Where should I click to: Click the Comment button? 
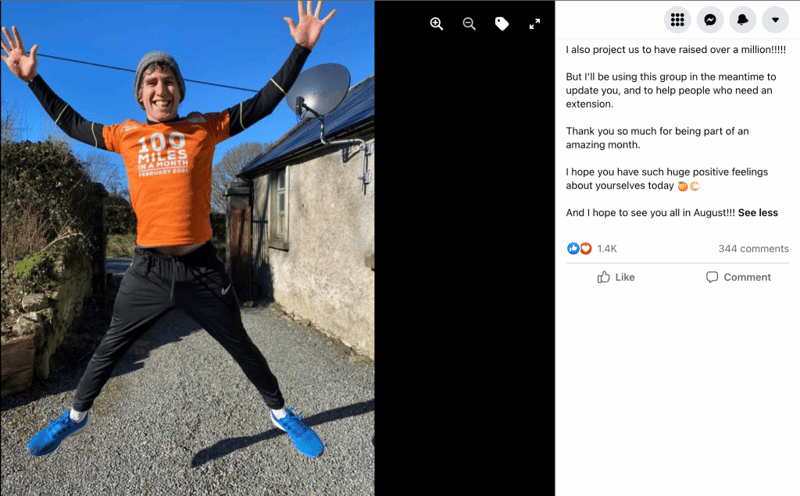pos(738,277)
